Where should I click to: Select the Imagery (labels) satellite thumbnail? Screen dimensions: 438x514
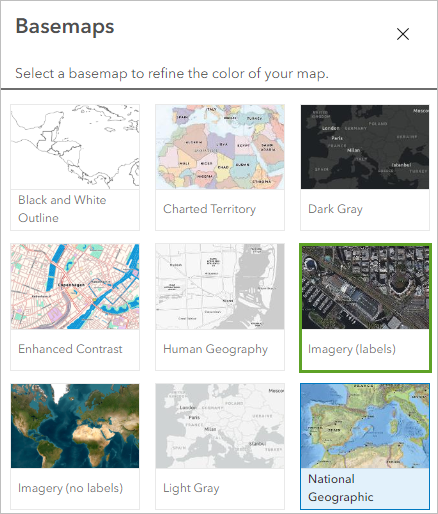click(365, 287)
